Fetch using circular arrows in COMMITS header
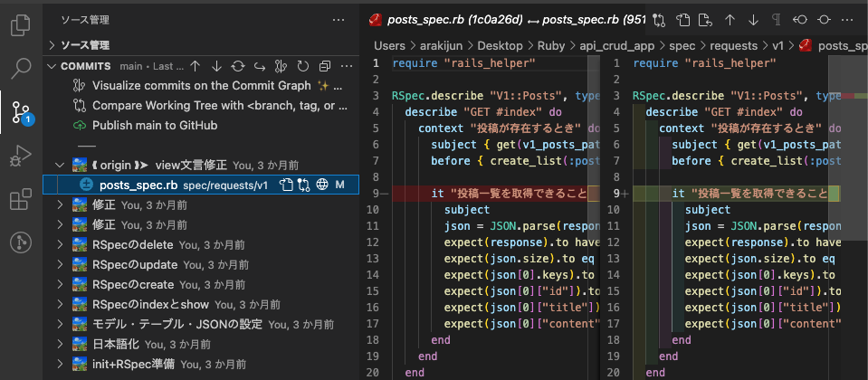This screenshot has width=868, height=380. (238, 66)
